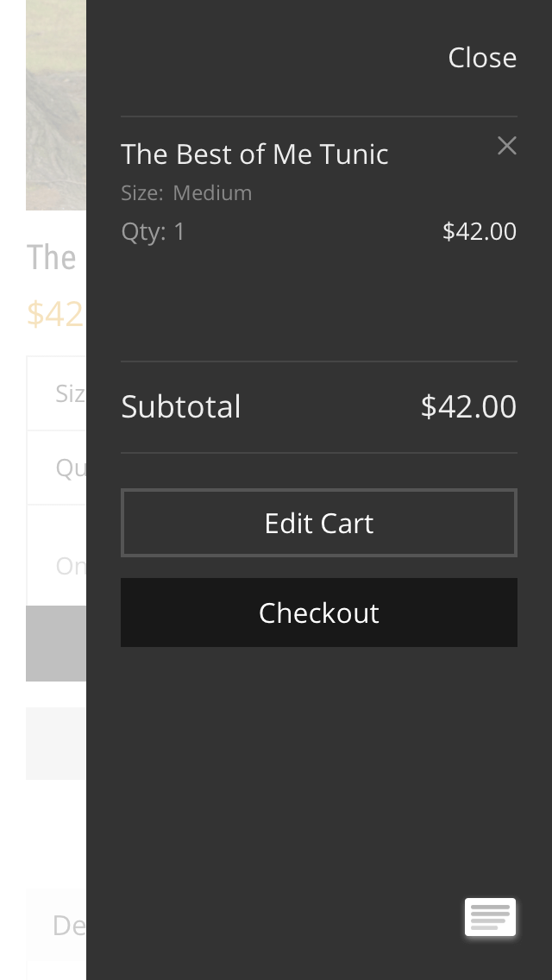Viewport: 552px width, 980px height.
Task: Click the Subtotal label
Action: click(x=180, y=406)
